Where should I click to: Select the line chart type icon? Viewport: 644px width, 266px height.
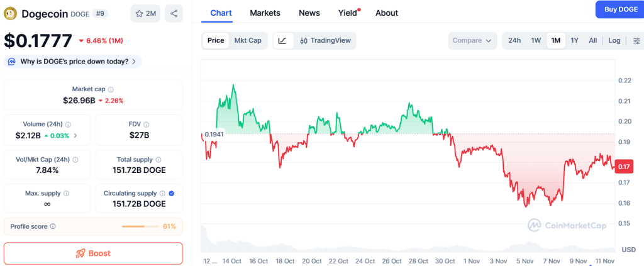click(x=282, y=41)
